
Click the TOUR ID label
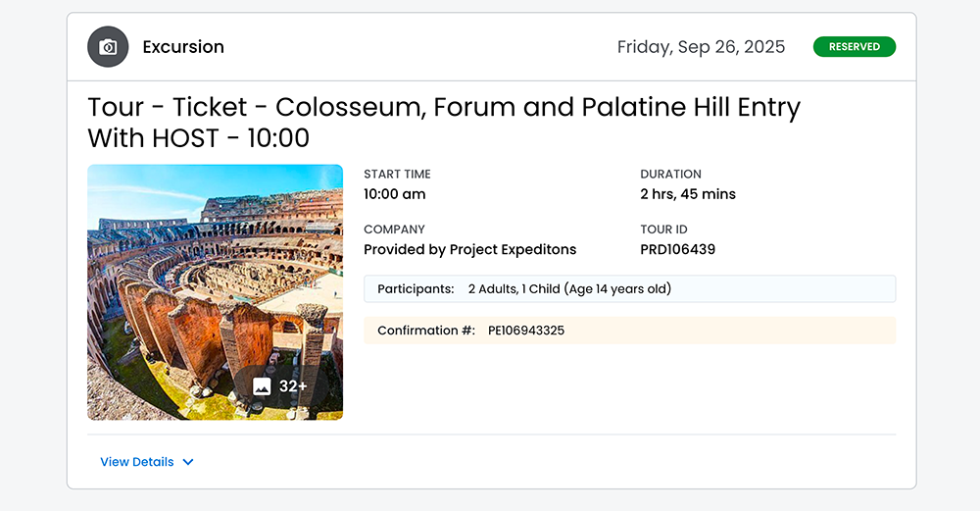[x=663, y=230]
